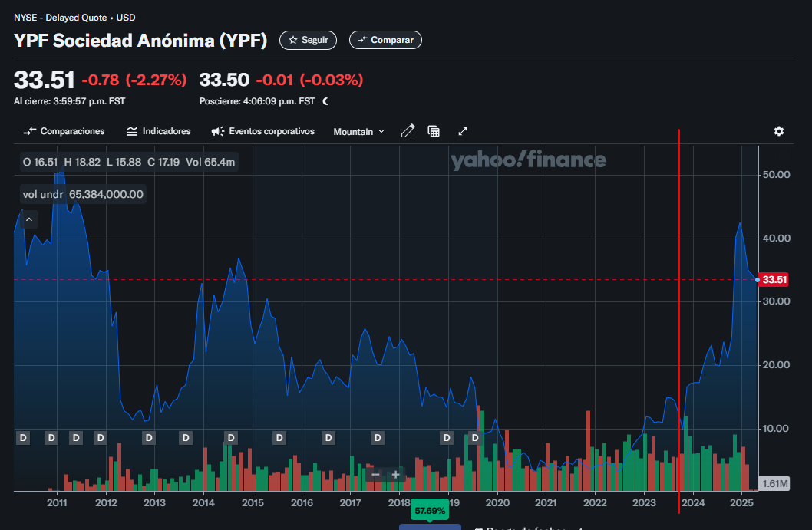Viewport: 812px width, 530px height.
Task: Select the pencil drawing tool
Action: coord(408,131)
